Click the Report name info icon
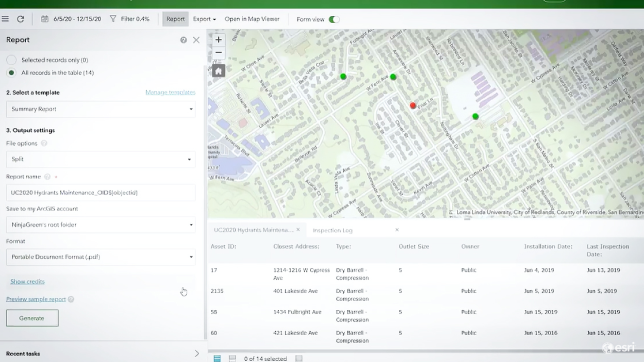This screenshot has height=362, width=644. tap(47, 177)
